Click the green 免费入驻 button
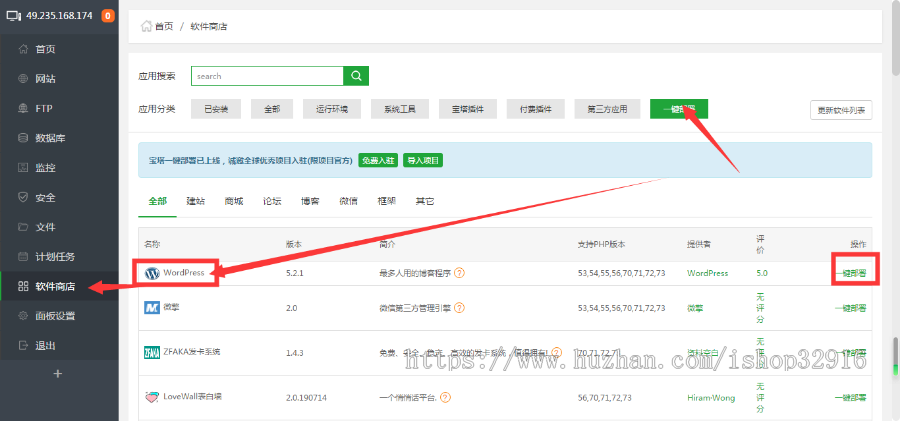Screen dimensions: 900x421 pyautogui.click(x=378, y=161)
